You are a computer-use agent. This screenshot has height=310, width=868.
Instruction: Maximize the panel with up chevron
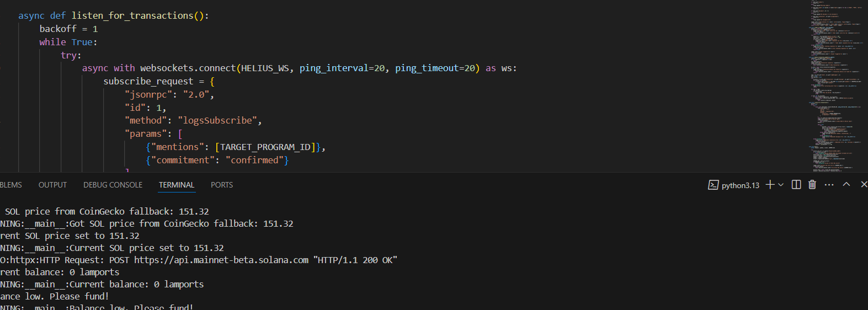(x=846, y=184)
